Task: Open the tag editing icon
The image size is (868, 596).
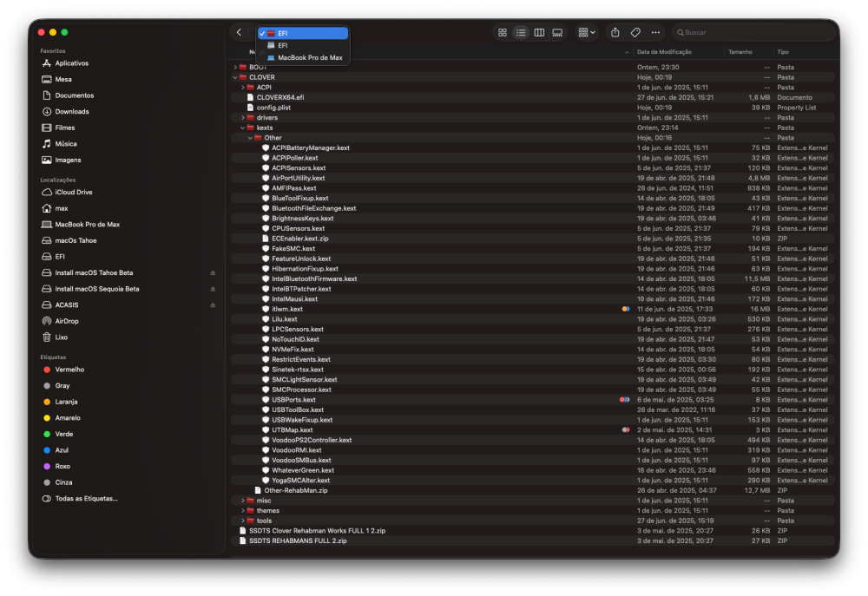Action: pyautogui.click(x=635, y=33)
